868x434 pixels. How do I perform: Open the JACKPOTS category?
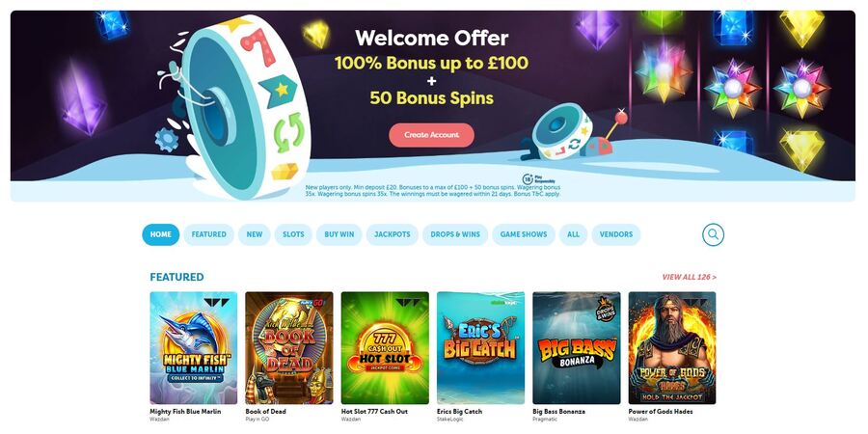[392, 234]
